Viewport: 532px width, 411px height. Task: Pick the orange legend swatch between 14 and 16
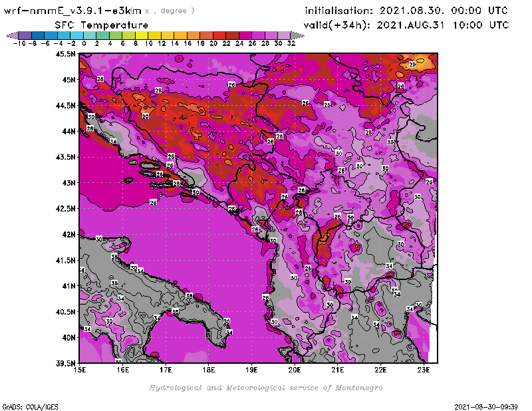pos(180,35)
